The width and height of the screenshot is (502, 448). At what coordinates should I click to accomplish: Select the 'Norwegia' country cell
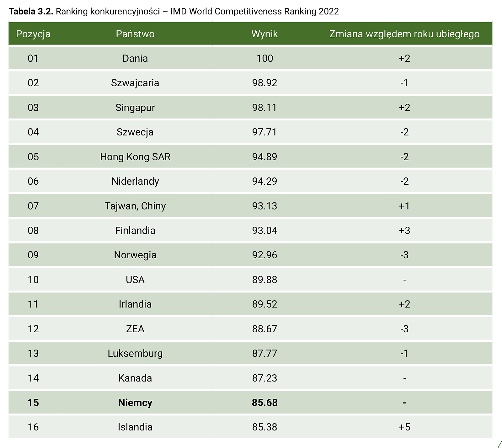click(135, 255)
